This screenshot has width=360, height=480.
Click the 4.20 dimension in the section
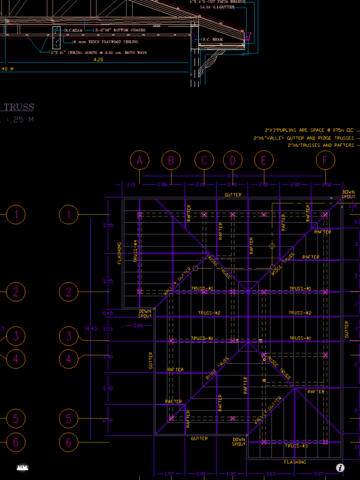[98, 60]
